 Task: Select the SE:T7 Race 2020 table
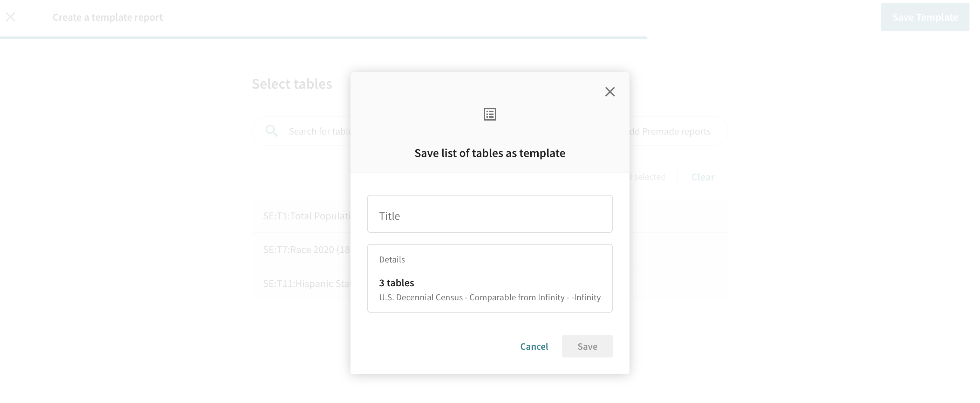pos(307,250)
